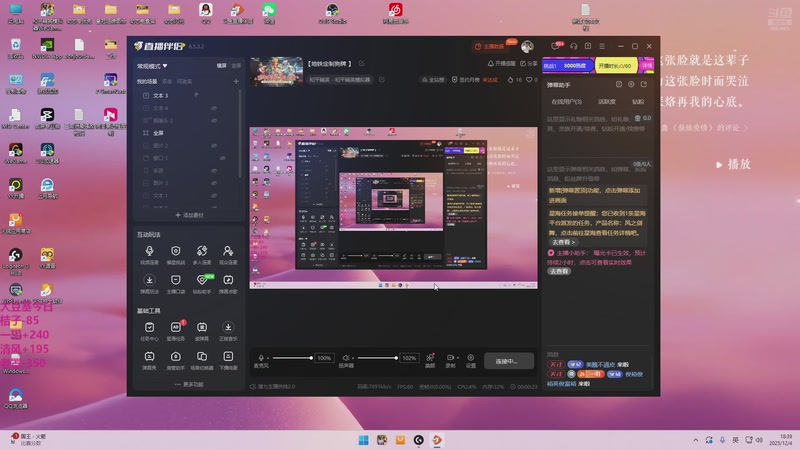Open the 观众连麦 audience link tool
Viewport: 800px width, 450px height.
click(228, 254)
